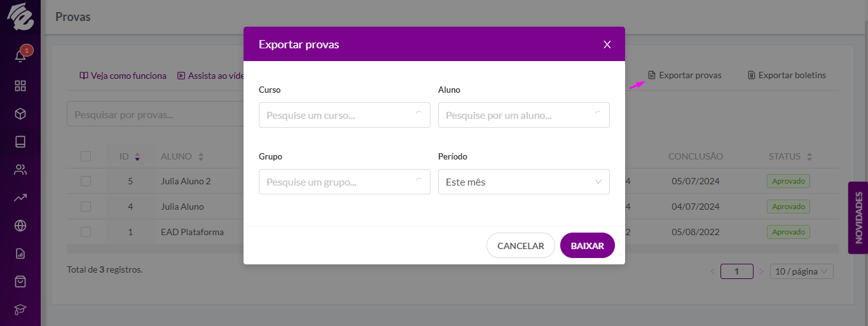Tick the checkbox for EAD Plataforma row
Screen dimensions: 868x326
click(x=86, y=232)
